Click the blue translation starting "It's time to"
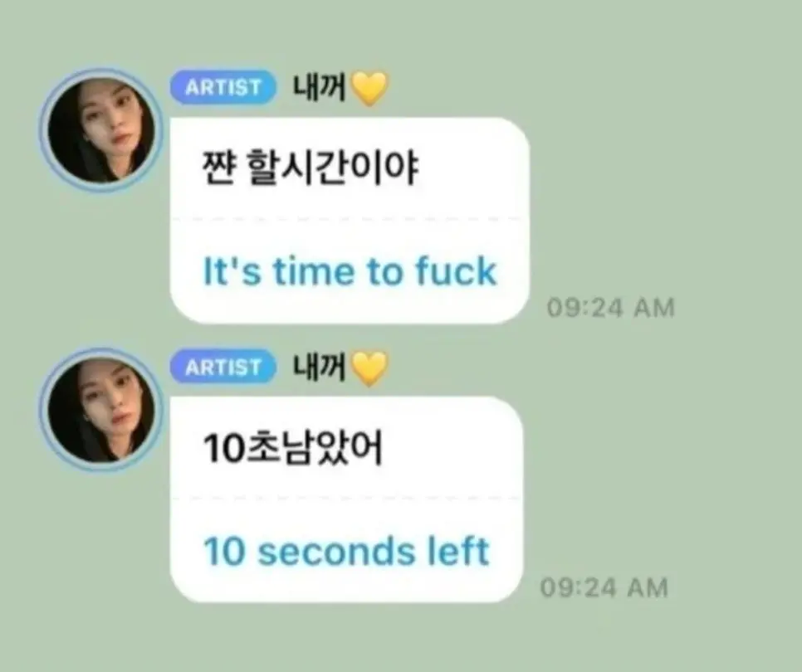Image resolution: width=802 pixels, height=672 pixels. pos(350,270)
